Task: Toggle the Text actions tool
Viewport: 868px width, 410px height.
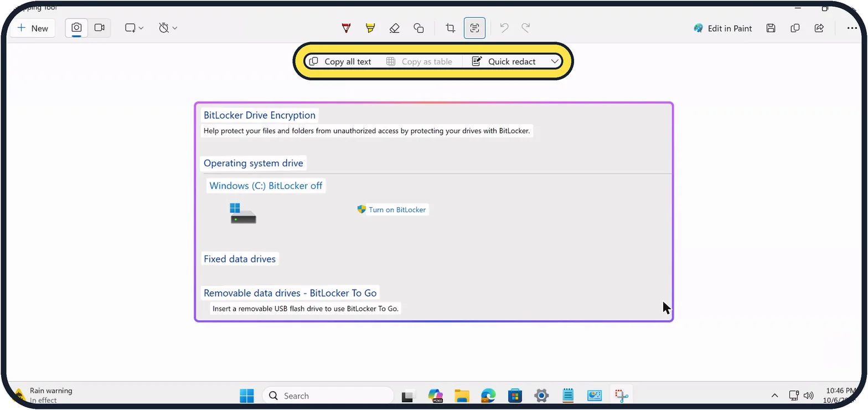Action: (x=474, y=28)
